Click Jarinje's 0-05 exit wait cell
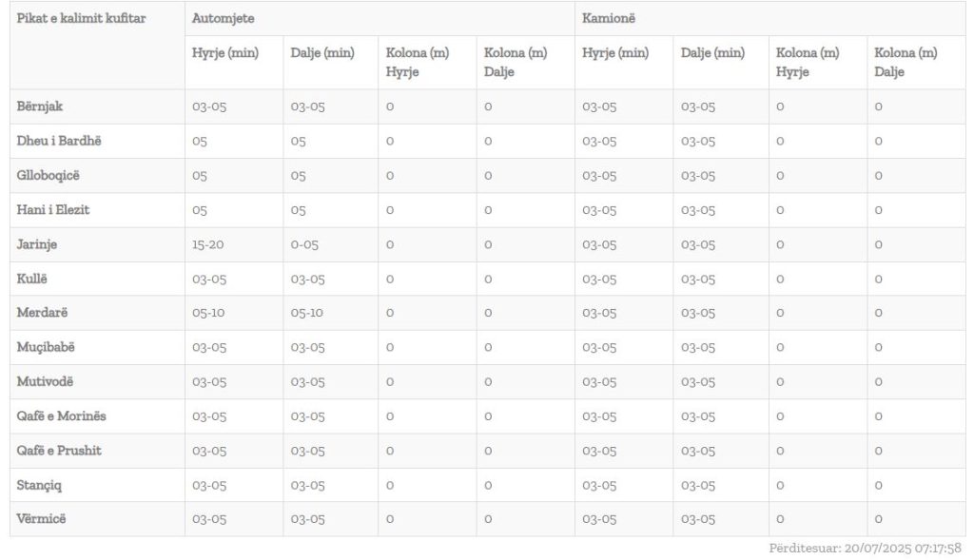This screenshot has width=974, height=560. pyautogui.click(x=306, y=244)
